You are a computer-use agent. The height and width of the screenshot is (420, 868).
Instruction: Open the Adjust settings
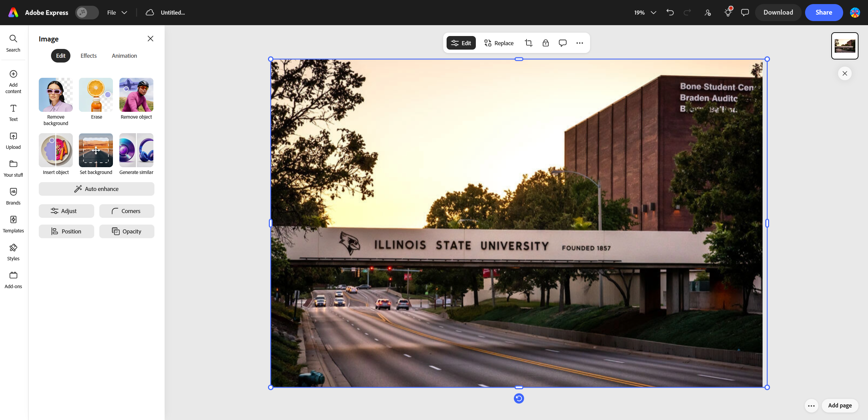tap(66, 211)
